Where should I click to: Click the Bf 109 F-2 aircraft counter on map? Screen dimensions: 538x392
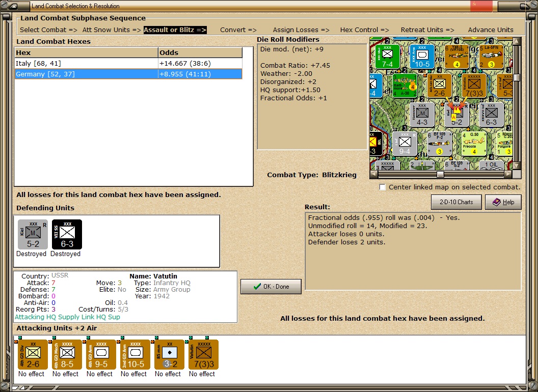click(439, 144)
